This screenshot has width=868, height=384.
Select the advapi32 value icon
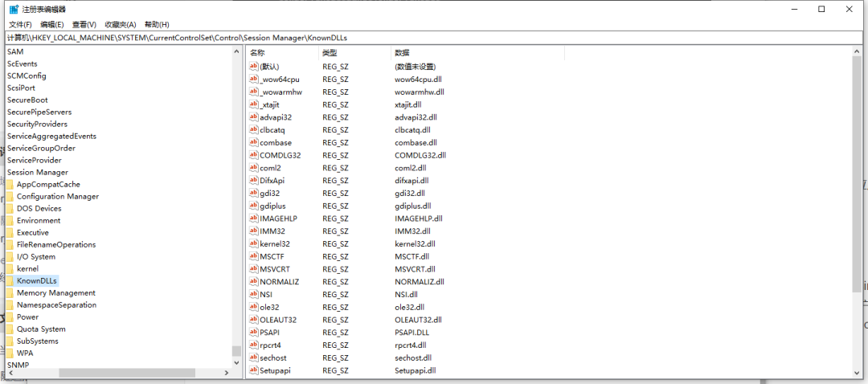coord(254,117)
